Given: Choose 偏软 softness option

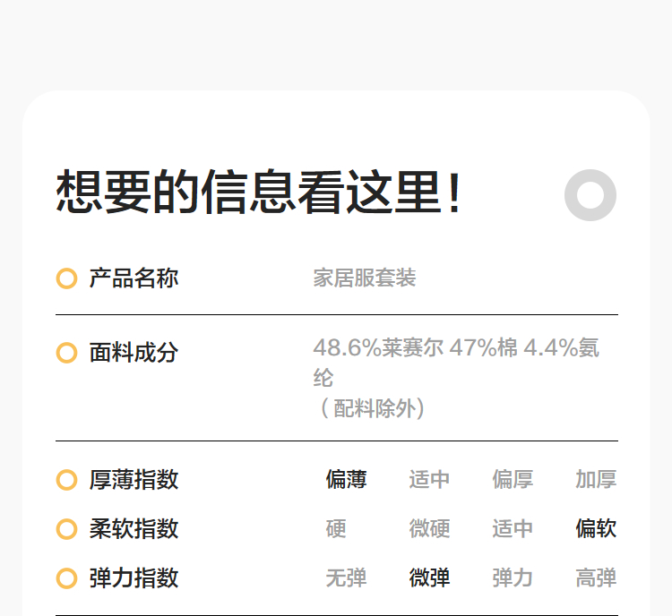Looking at the screenshot, I should [596, 529].
